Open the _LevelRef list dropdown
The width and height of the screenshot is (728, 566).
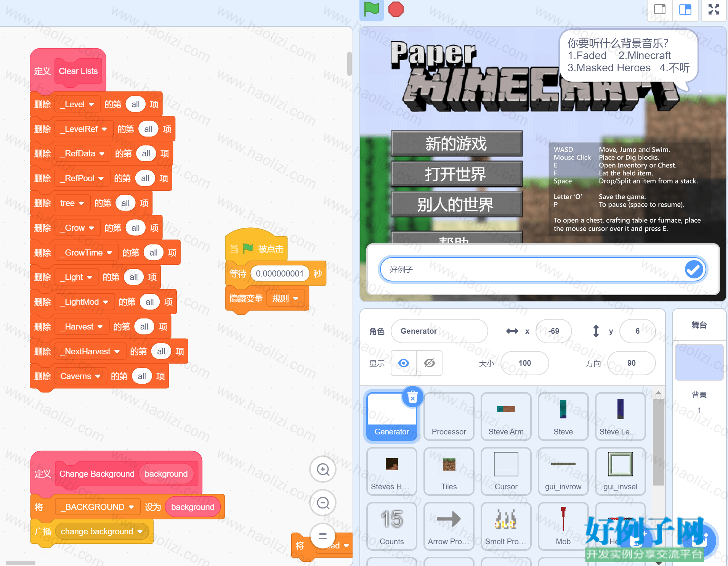[x=84, y=129]
